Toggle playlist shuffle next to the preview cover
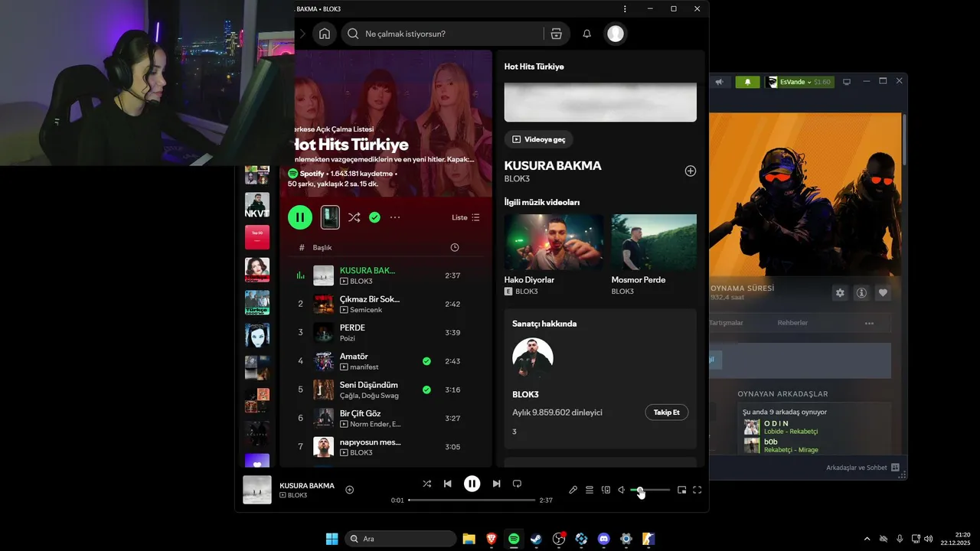980x551 pixels. (354, 217)
